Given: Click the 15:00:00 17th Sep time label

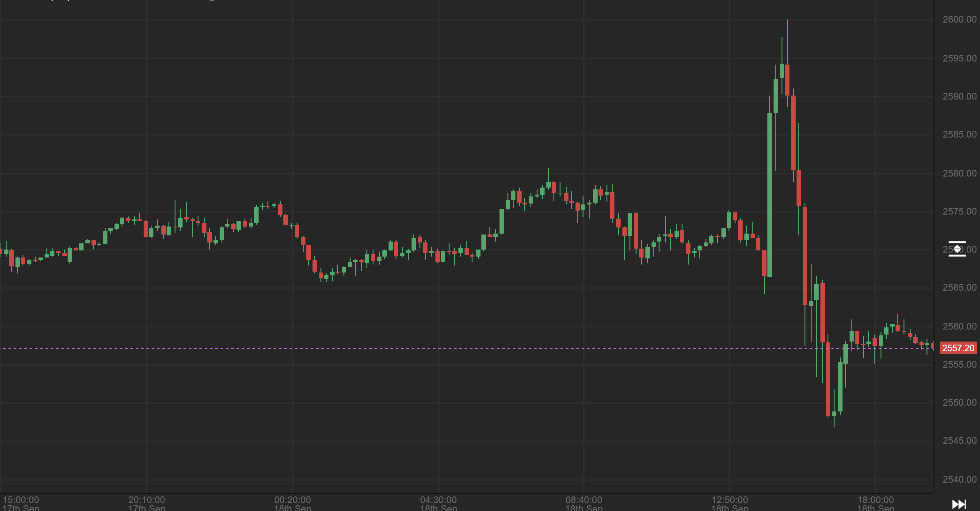Looking at the screenshot, I should [21, 503].
